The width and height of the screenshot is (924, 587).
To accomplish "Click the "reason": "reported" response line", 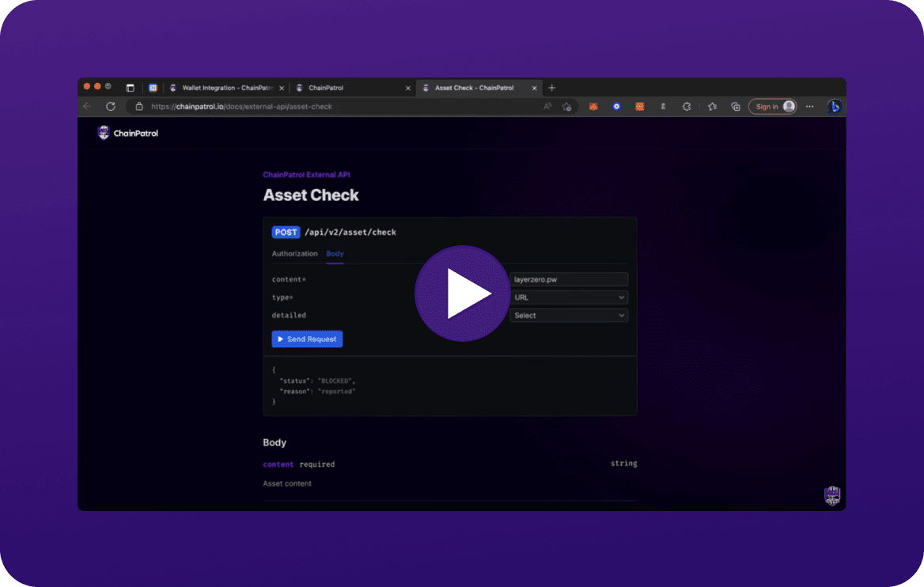I will point(318,392).
